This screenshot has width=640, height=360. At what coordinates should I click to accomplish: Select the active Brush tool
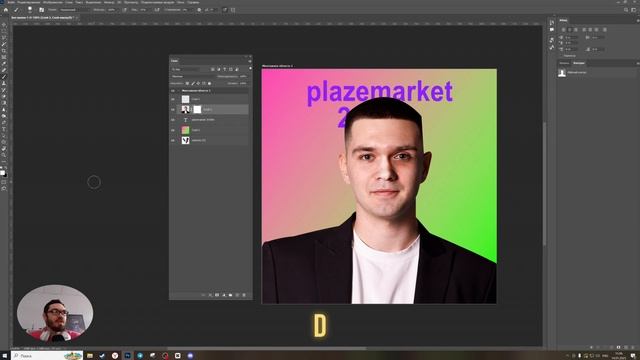point(4,77)
